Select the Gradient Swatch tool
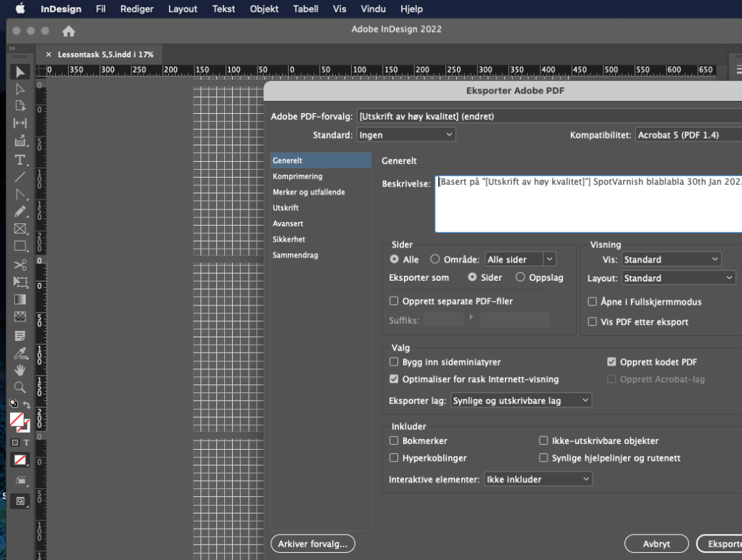742x560 pixels. pos(20,300)
